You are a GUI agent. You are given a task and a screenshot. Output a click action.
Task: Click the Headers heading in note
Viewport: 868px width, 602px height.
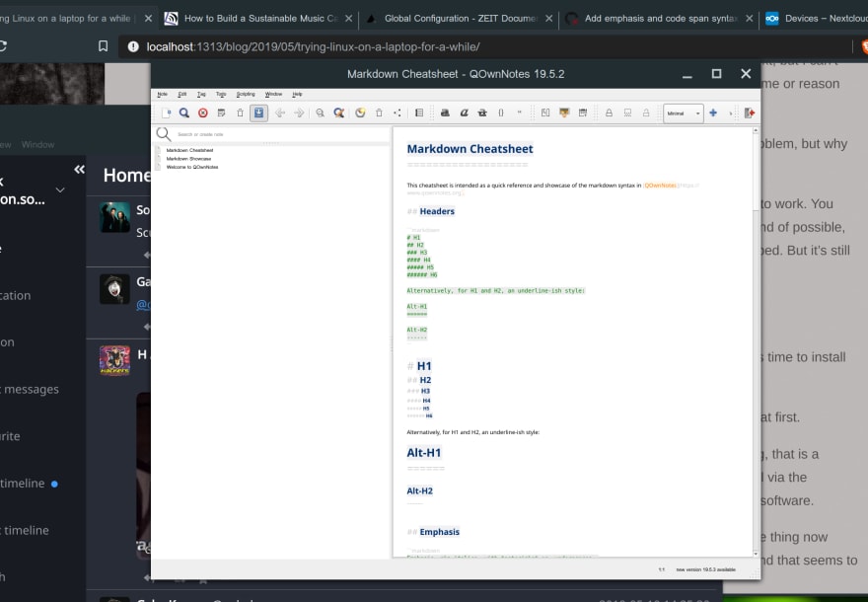pyautogui.click(x=437, y=211)
